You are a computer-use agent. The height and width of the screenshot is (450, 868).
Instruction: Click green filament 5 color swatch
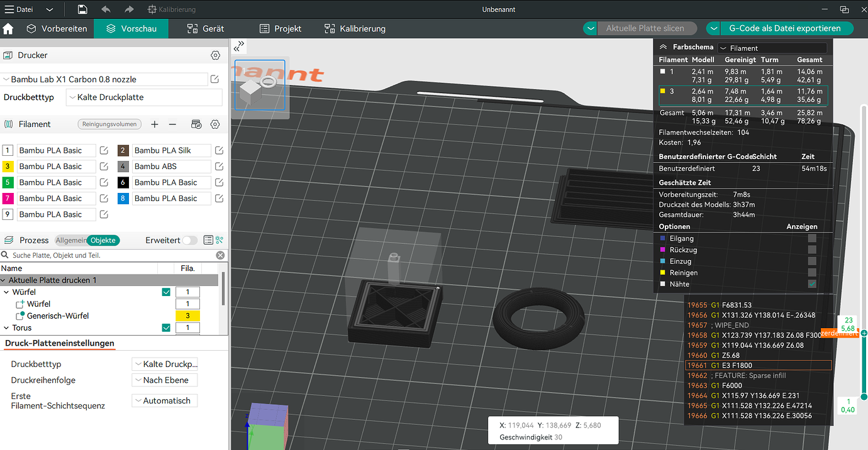coord(8,182)
